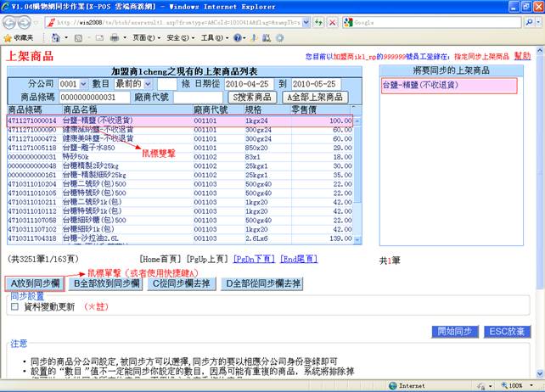Enable the 資料變動更新 checkbox
This screenshot has width=545, height=392.
(x=14, y=308)
